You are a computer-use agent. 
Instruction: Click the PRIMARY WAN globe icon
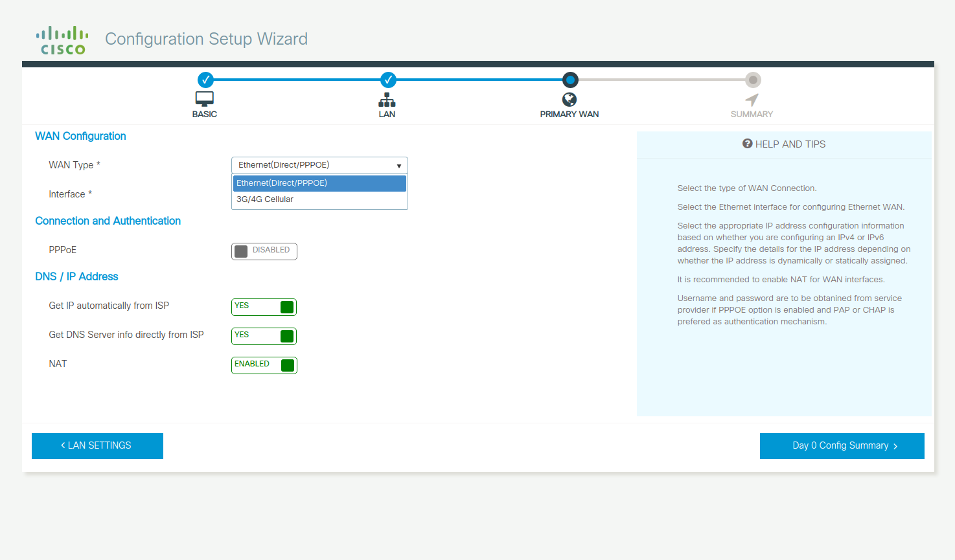570,100
